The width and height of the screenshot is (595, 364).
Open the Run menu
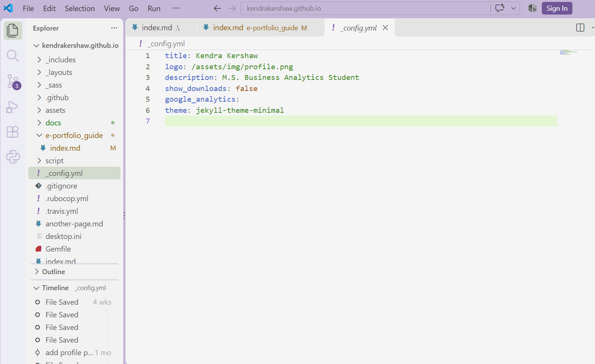coord(154,8)
